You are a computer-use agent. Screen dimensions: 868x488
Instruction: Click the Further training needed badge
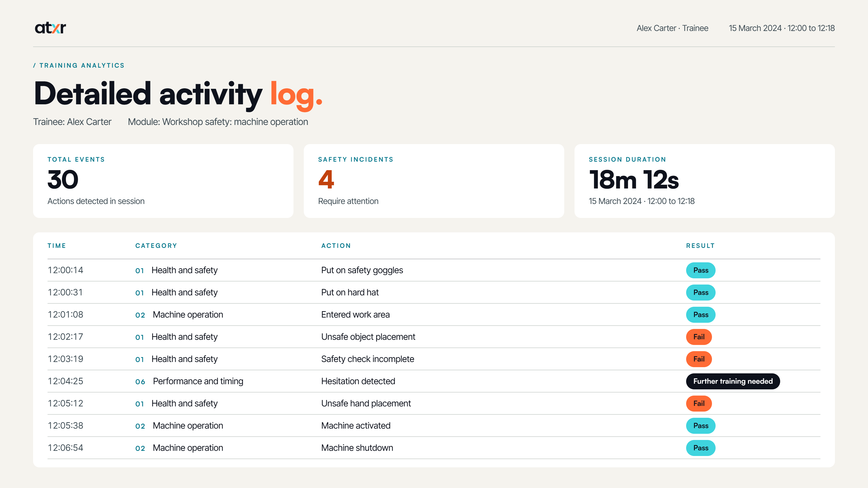pos(733,381)
